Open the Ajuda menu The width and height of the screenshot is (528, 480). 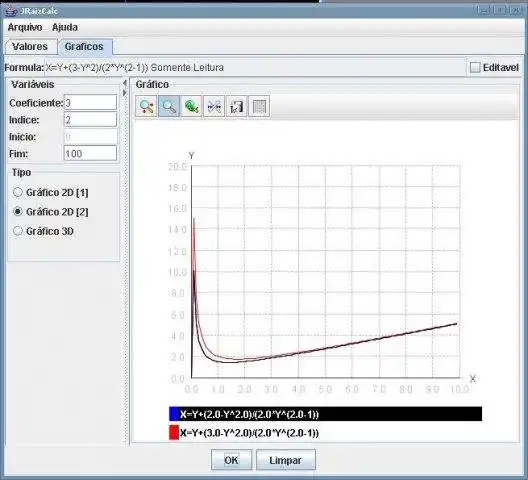click(65, 27)
